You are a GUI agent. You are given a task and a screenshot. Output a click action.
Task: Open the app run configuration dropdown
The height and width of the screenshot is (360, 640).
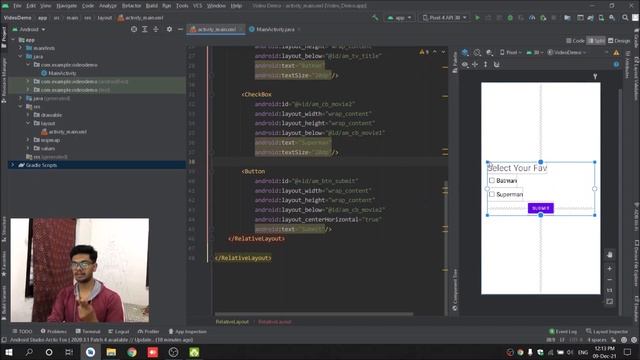(x=400, y=18)
